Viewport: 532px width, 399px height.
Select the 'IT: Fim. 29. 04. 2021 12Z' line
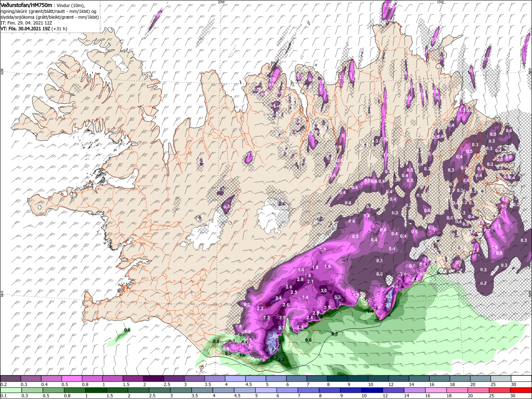tap(26, 23)
